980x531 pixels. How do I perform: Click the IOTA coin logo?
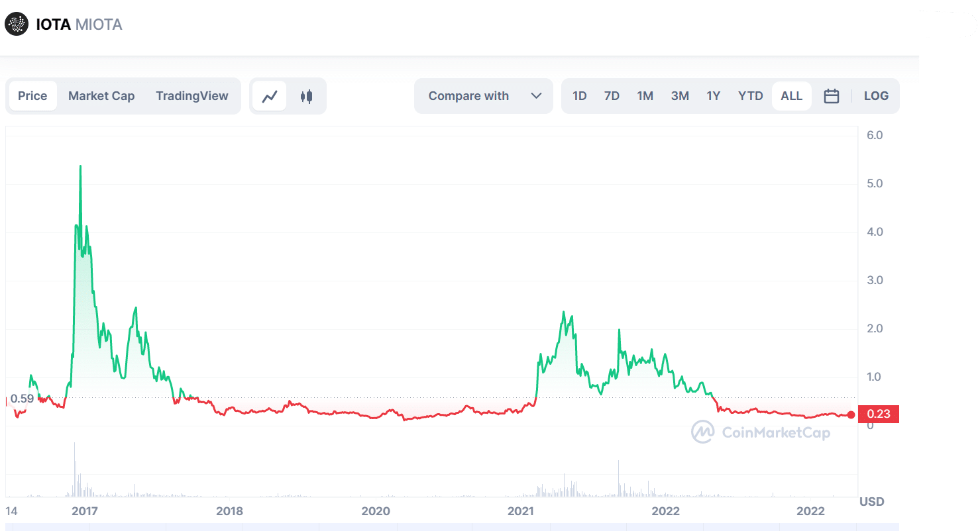[16, 24]
